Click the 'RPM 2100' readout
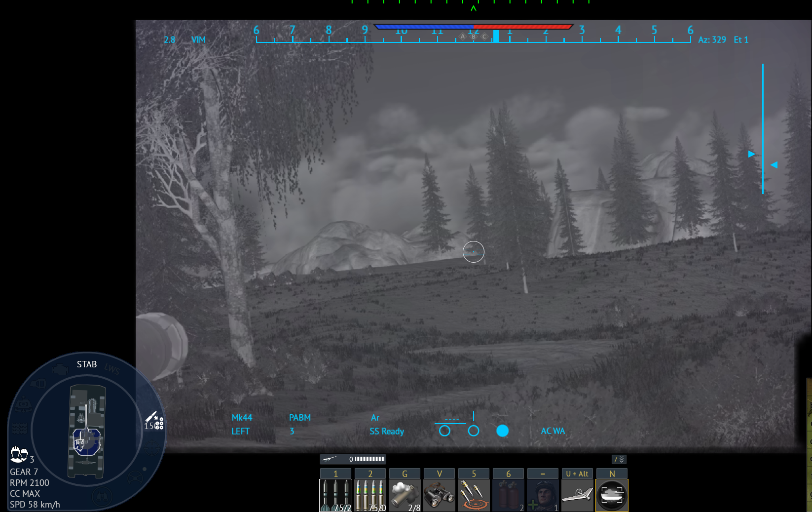812x512 pixels. [30, 483]
